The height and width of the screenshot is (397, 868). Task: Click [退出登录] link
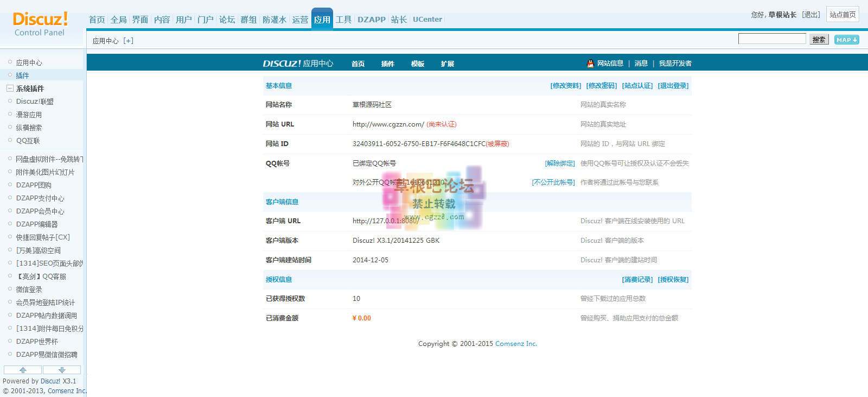point(673,86)
